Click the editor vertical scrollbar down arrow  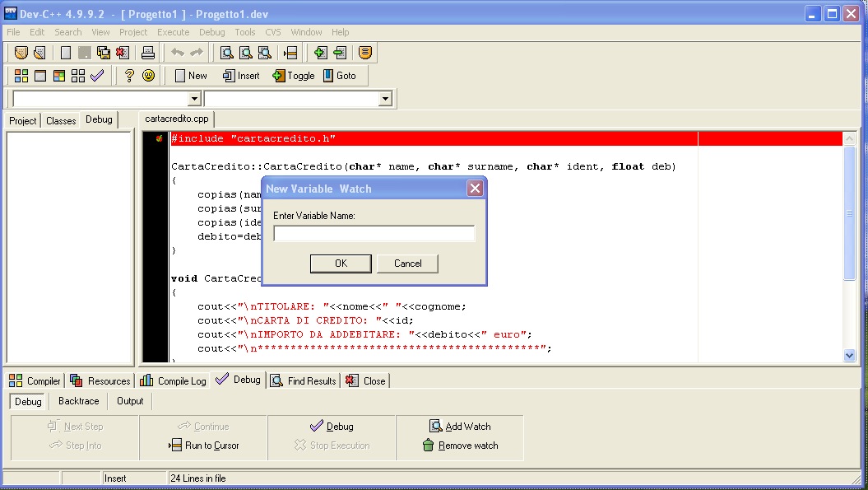(850, 356)
